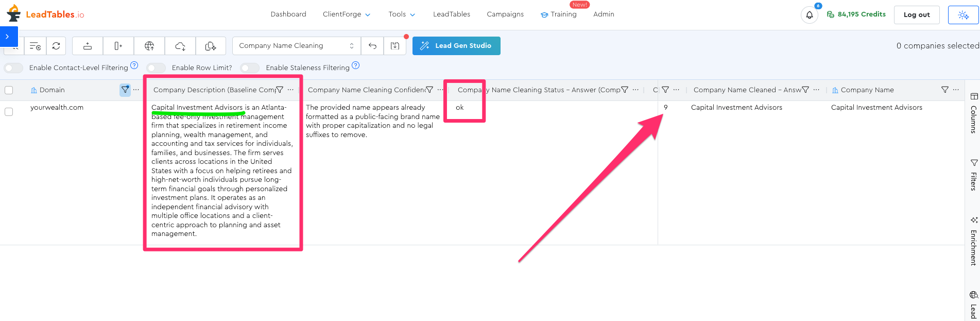Click the add column icon in the toolbar

tap(118, 46)
